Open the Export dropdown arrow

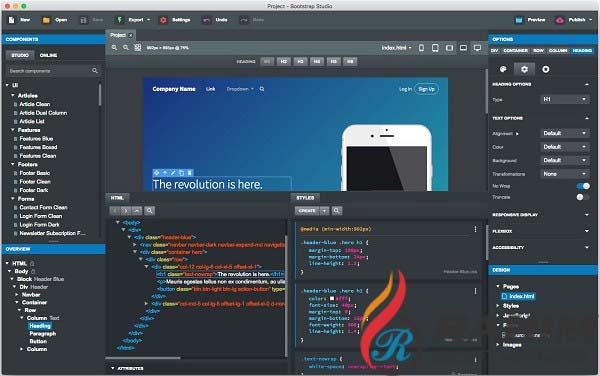pyautogui.click(x=148, y=20)
